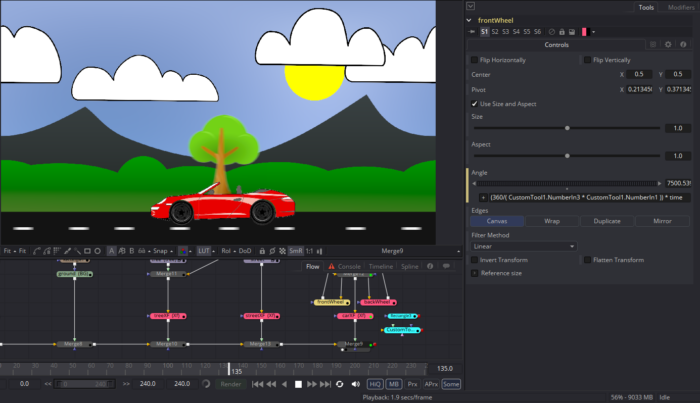This screenshot has width=700, height=403.
Task: Expand the Angle expression plus button
Action: 483,197
